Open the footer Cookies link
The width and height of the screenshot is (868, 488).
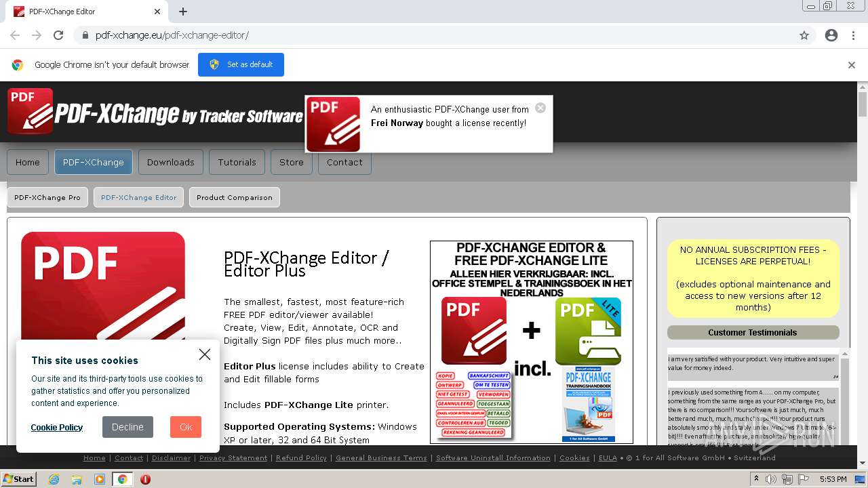click(574, 458)
